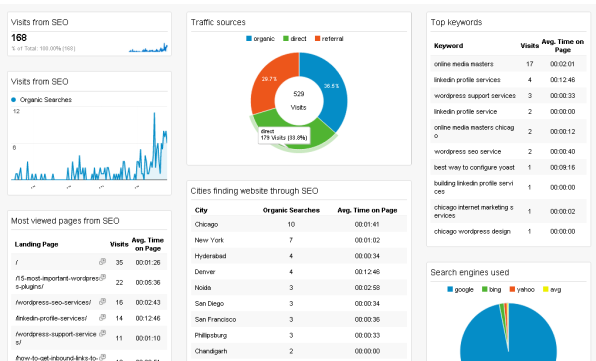Toggle direct legend in Traffic sources
This screenshot has height=361, width=596.
[x=295, y=39]
